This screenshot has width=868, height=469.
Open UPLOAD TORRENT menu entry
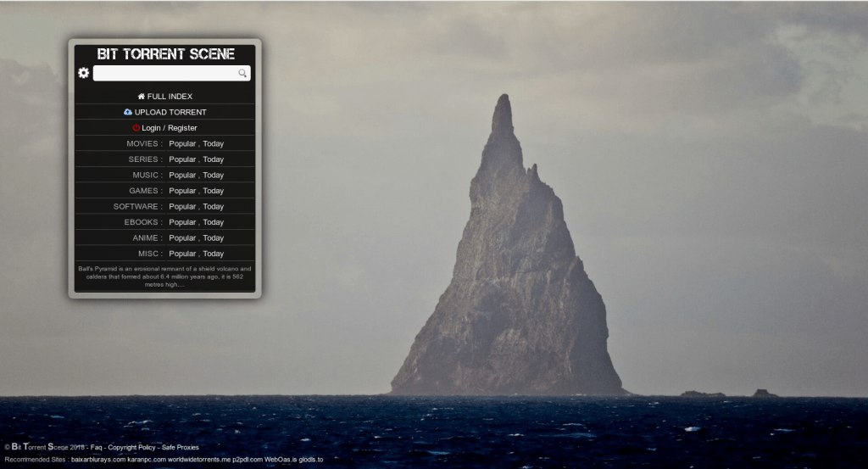[x=170, y=112]
